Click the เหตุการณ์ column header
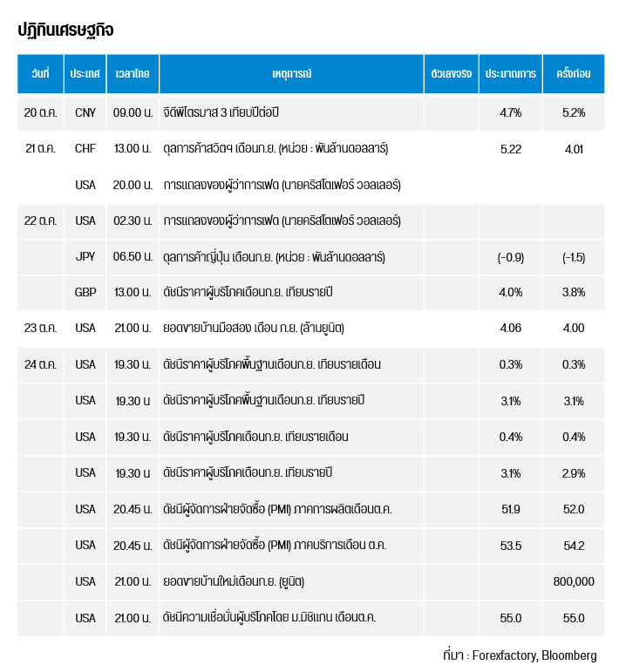 coord(291,74)
